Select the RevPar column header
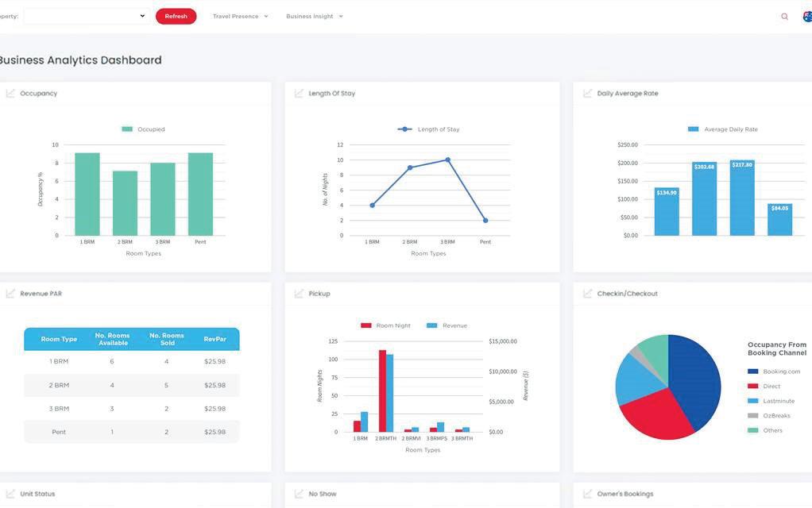812x508 pixels. [x=215, y=340]
